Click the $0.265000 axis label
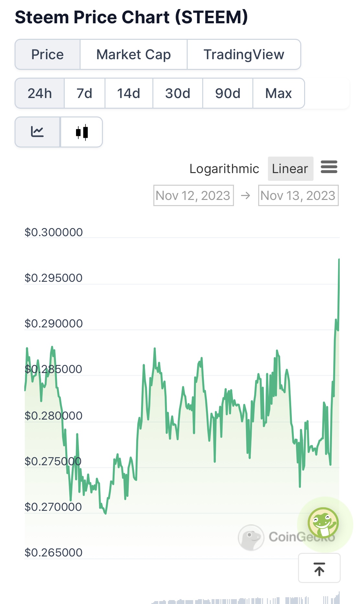Viewport: 364px width, 604px height. coord(54,553)
